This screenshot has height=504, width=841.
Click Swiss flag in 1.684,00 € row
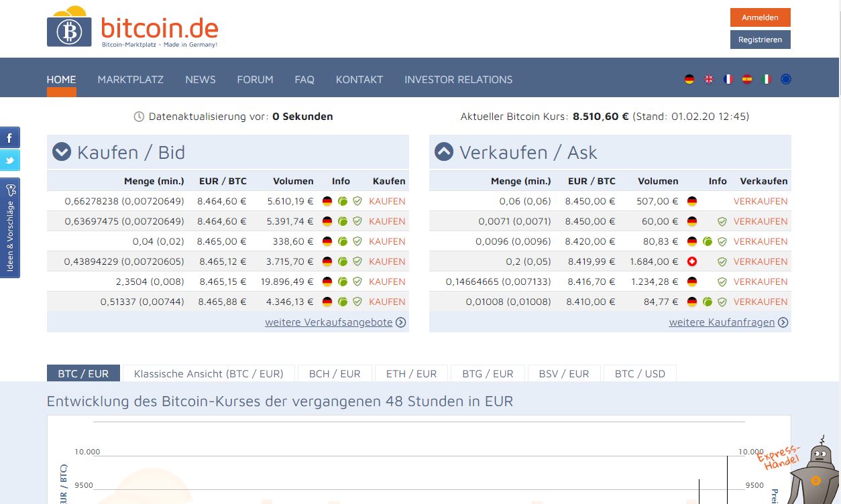(x=692, y=261)
